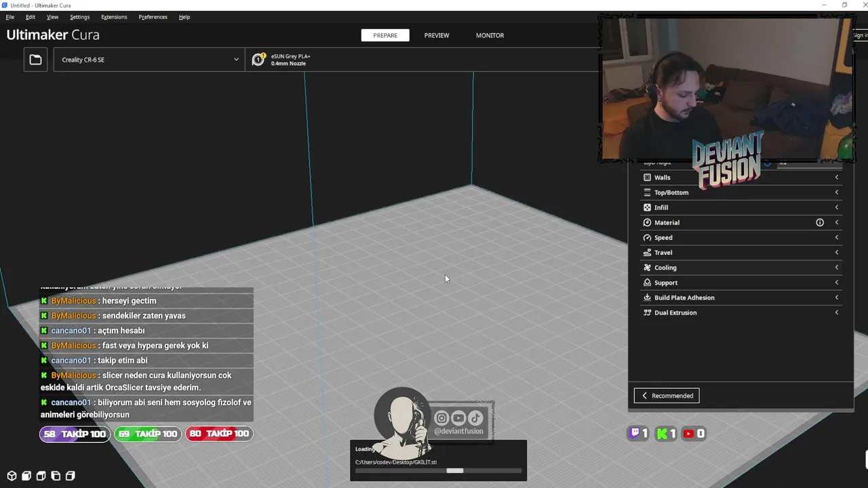Expand the Cooling settings chevron
Screen dimensions: 868x488
pyautogui.click(x=837, y=268)
